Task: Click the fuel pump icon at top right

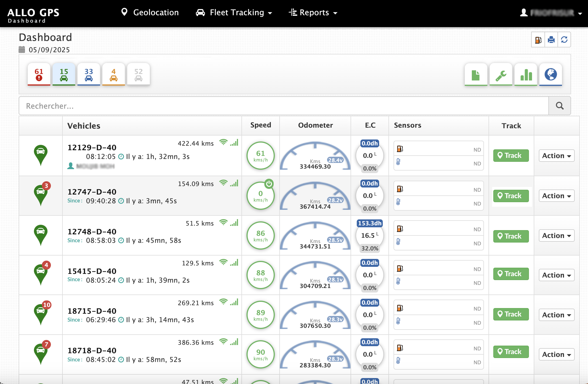Action: pos(538,40)
